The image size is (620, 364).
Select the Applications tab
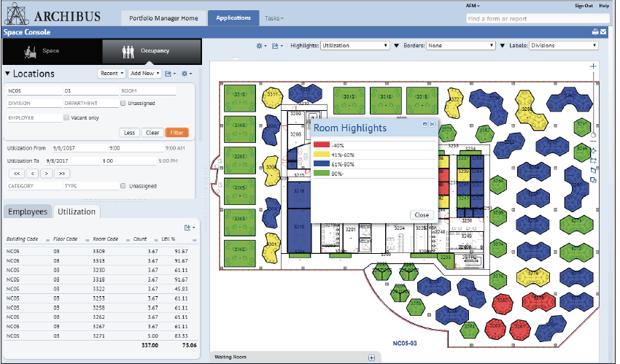coord(233,18)
